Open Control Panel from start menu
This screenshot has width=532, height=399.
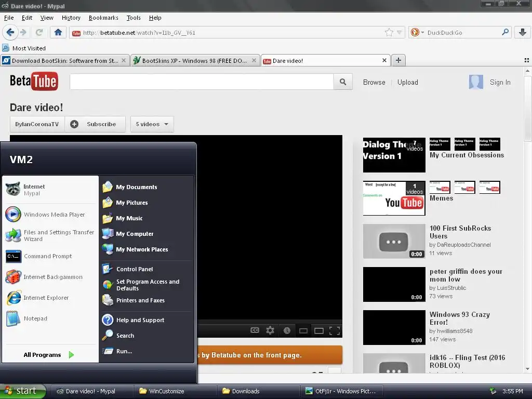coord(147,269)
